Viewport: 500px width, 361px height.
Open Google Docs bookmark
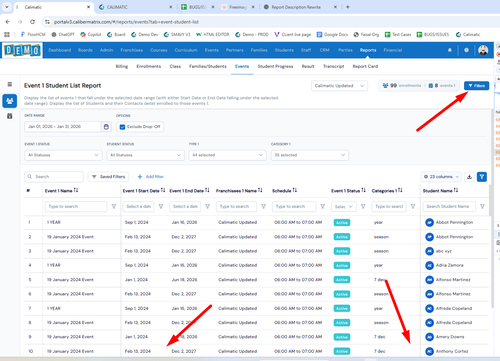[332, 34]
